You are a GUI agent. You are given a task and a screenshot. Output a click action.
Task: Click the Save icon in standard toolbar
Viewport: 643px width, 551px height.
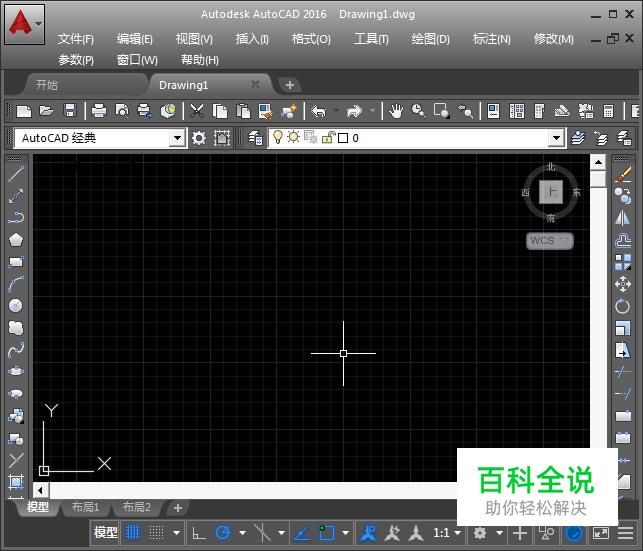tap(70, 111)
